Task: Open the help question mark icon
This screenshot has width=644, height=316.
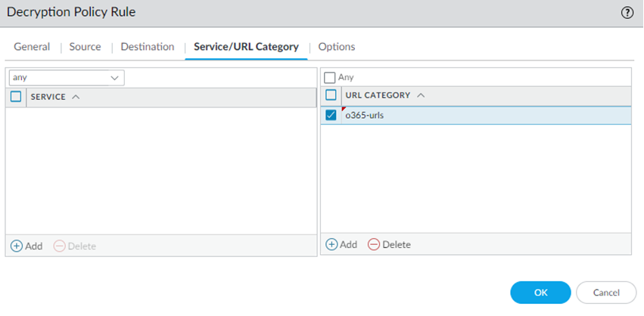Action: pos(627,13)
